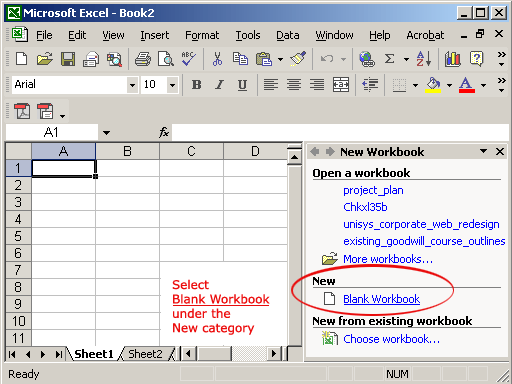
Task: Open the File menu
Action: (44, 35)
